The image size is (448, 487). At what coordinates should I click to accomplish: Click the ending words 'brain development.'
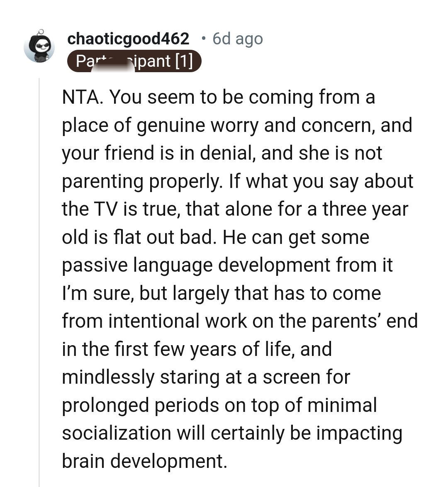144,461
